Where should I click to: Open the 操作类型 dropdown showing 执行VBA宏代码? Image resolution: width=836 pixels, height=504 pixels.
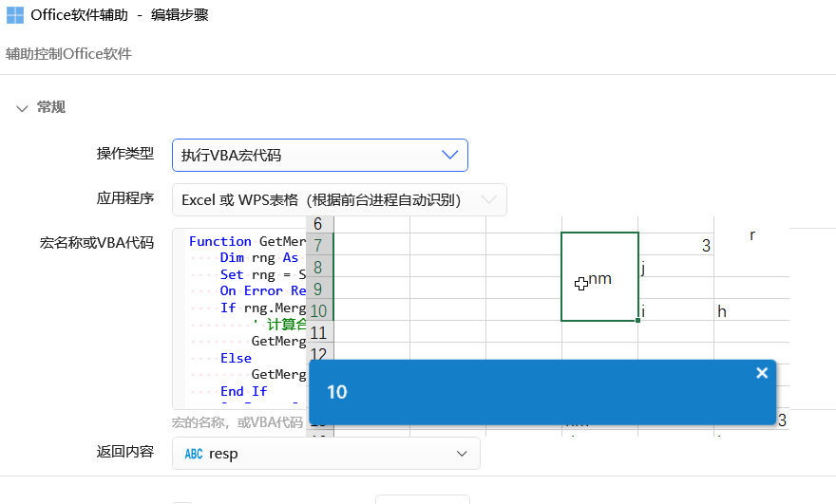click(x=319, y=156)
